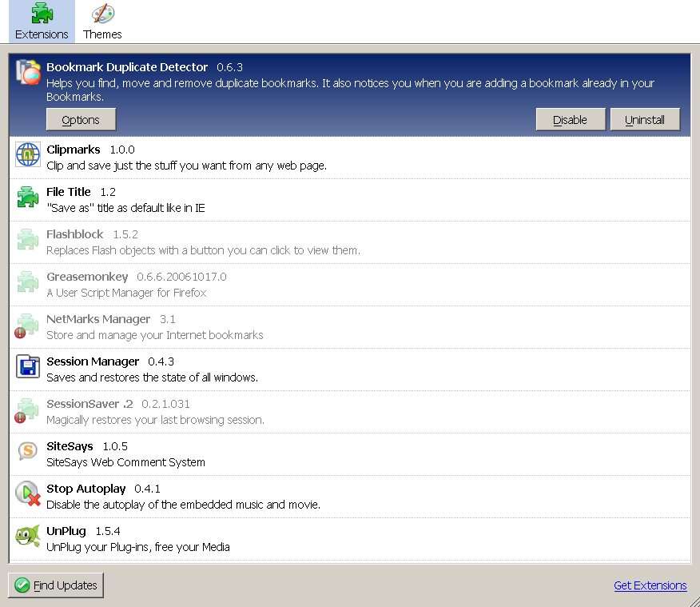
Task: Click the 'Saves and restores the state' description
Action: [x=153, y=377]
